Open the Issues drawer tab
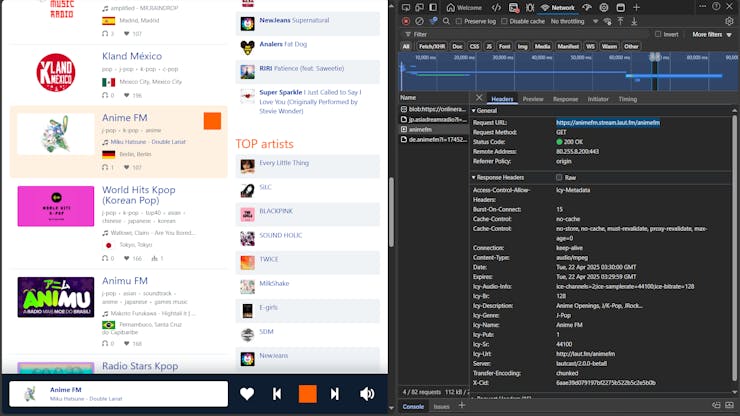This screenshot has height=416, width=740. point(441,407)
